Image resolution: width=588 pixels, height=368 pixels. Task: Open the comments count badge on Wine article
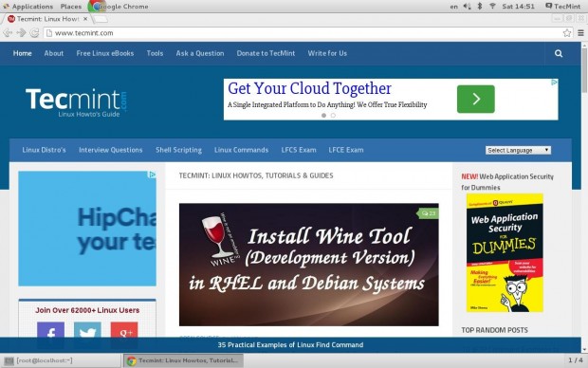coord(429,213)
